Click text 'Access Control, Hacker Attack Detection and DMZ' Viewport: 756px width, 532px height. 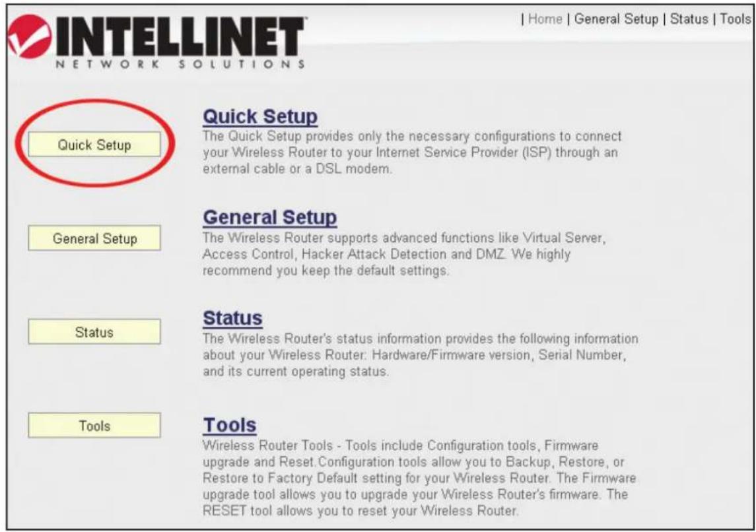point(354,254)
